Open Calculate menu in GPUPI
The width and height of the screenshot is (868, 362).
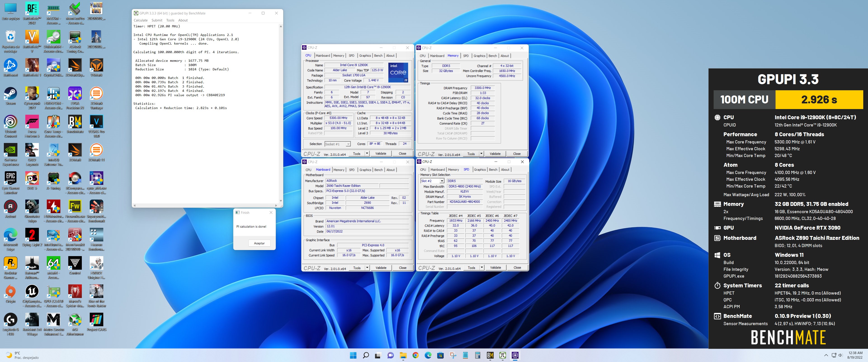141,20
